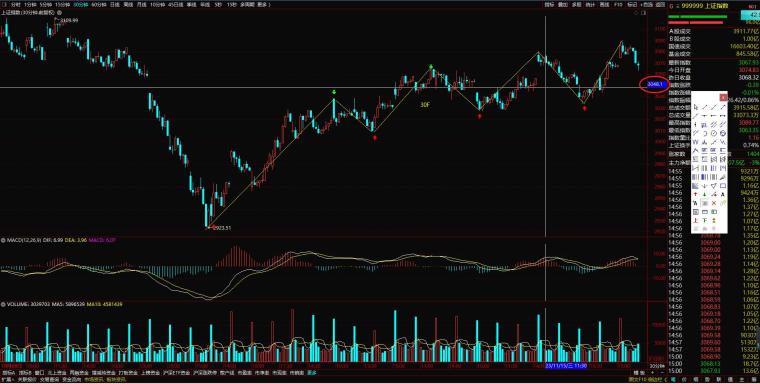
Task: Close the drawing tools palette
Action: (x=723, y=97)
